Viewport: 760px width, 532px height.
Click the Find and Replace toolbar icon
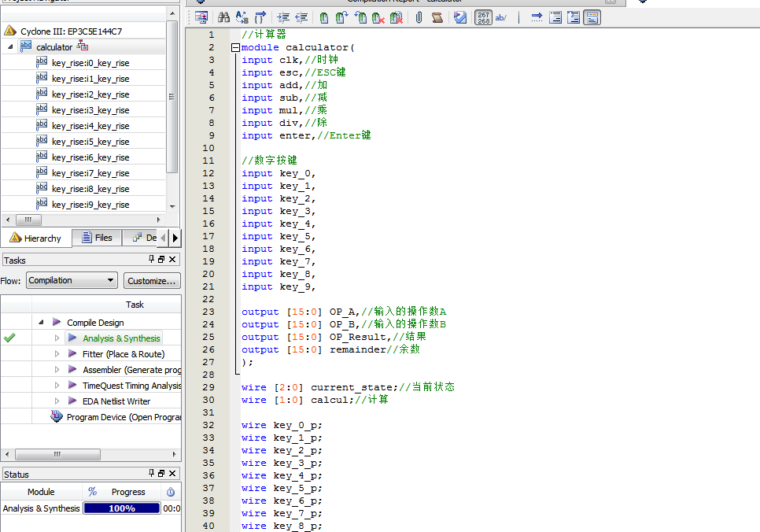242,17
